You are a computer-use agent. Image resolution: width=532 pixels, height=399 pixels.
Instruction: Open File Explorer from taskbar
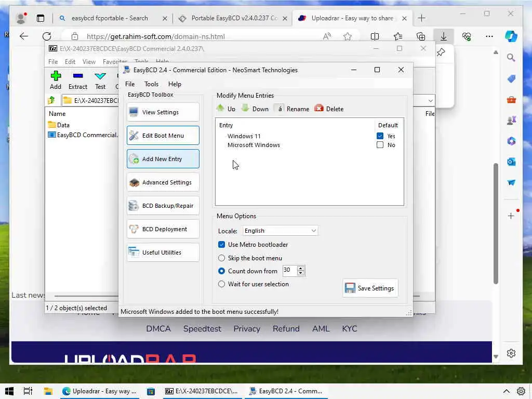[48, 391]
